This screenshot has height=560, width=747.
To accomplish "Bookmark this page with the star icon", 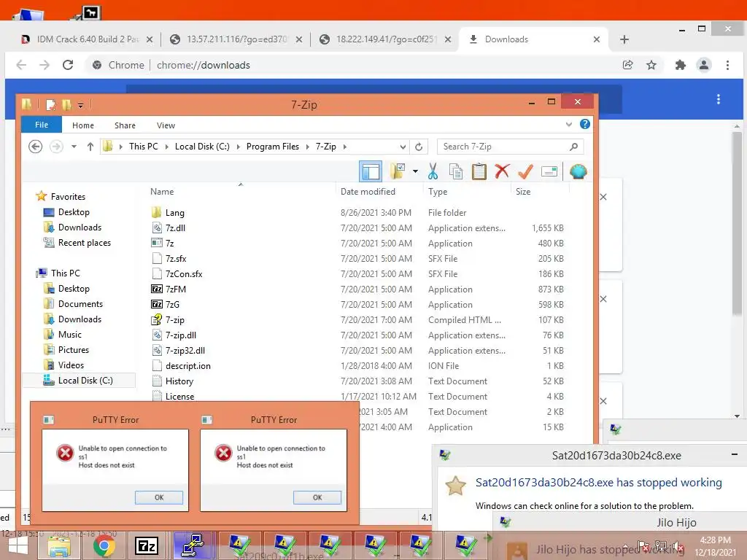I will 651,65.
